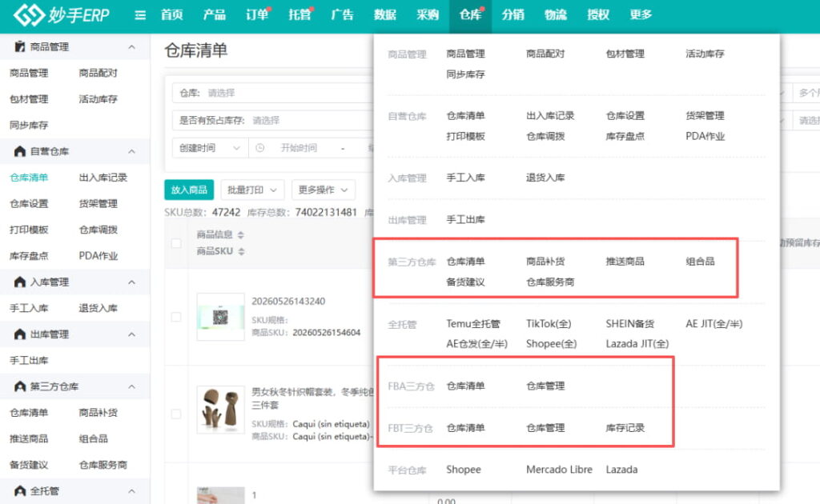Open the 批量打印 dropdown
Screen dimensions: 820x504
point(252,190)
